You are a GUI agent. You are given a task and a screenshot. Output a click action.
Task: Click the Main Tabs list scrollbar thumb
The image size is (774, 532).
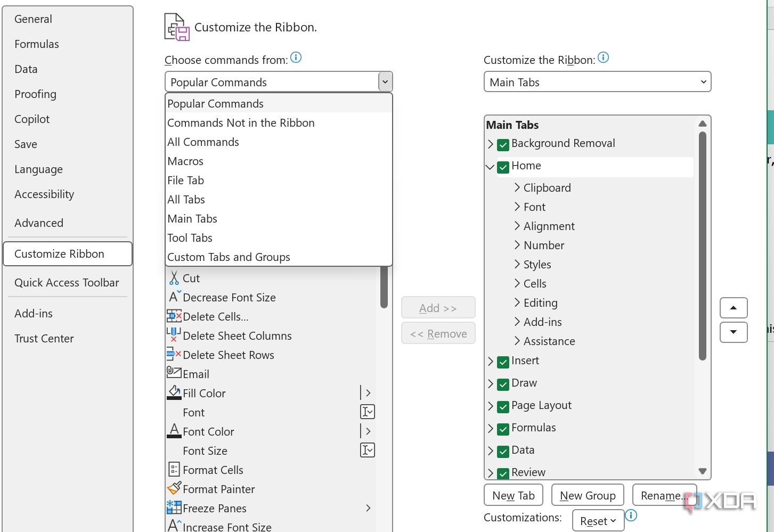pos(702,246)
